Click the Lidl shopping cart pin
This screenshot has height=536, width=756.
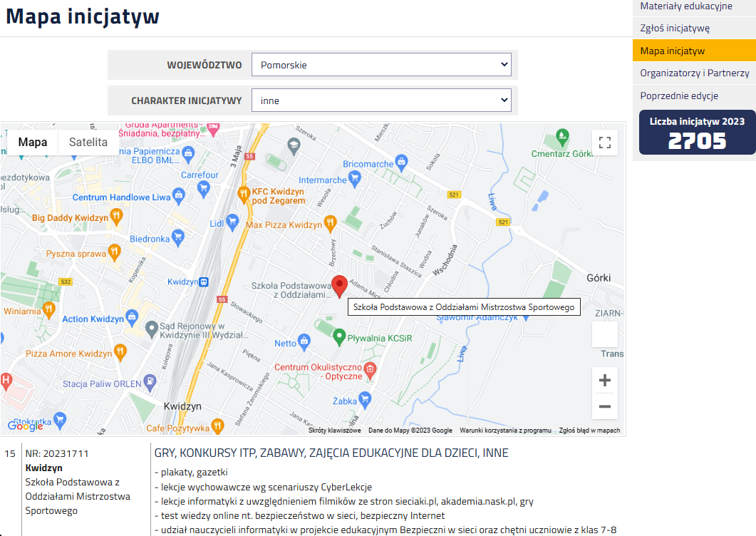pyautogui.click(x=232, y=222)
